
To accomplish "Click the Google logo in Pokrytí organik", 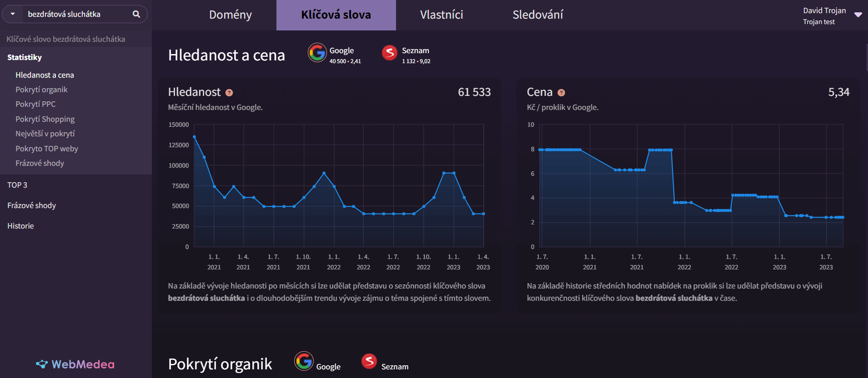I will pos(304,362).
